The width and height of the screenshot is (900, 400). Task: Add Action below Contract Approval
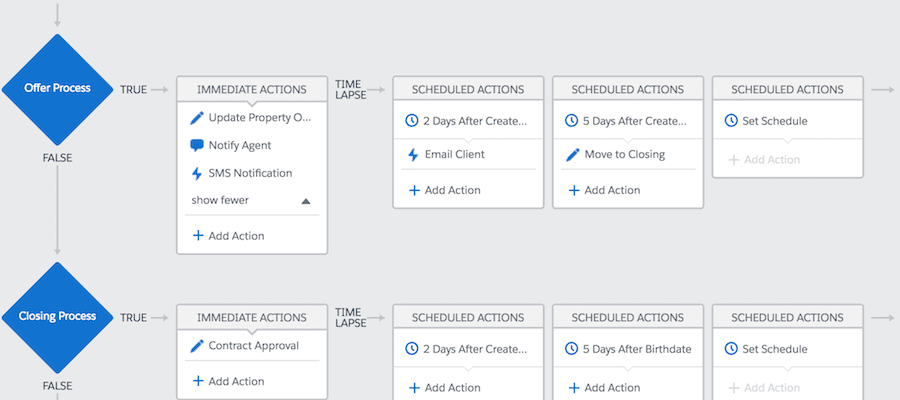coord(228,381)
